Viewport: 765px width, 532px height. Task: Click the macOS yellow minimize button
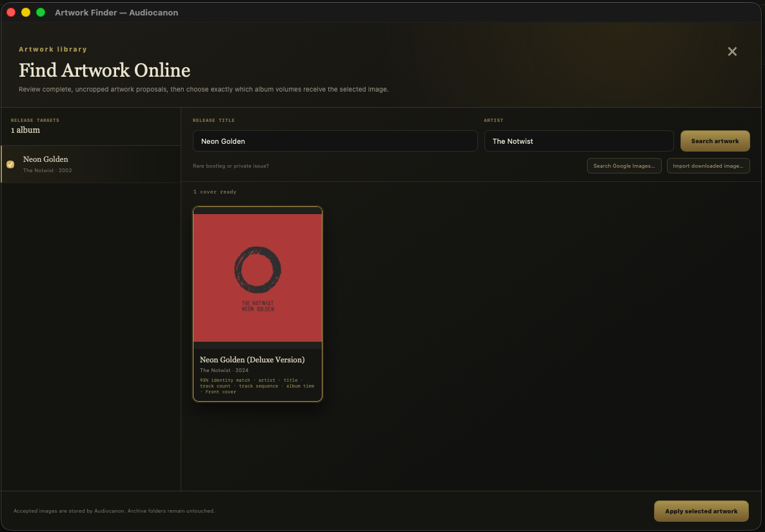[26, 12]
